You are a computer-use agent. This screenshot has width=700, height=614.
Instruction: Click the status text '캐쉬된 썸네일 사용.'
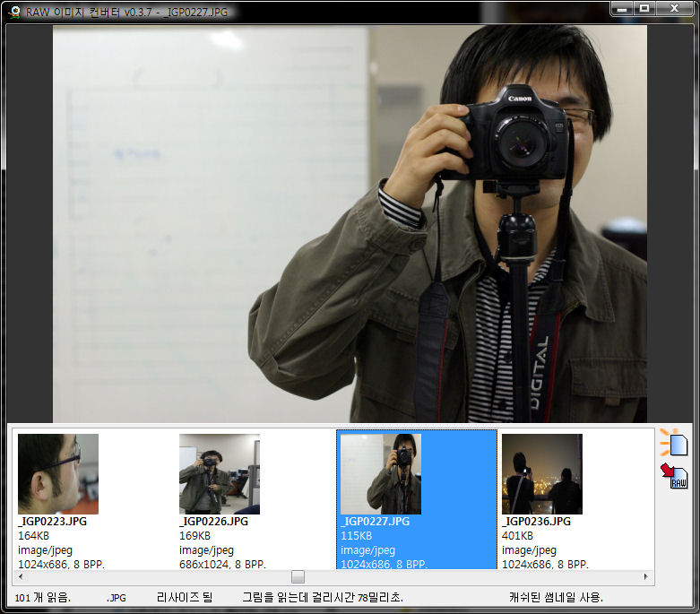click(557, 598)
